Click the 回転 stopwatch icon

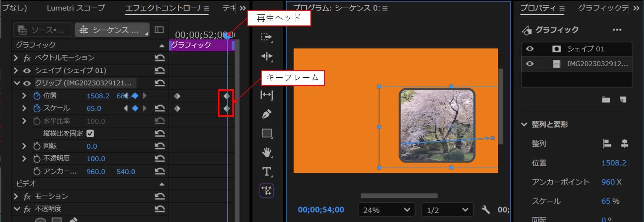pos(37,146)
